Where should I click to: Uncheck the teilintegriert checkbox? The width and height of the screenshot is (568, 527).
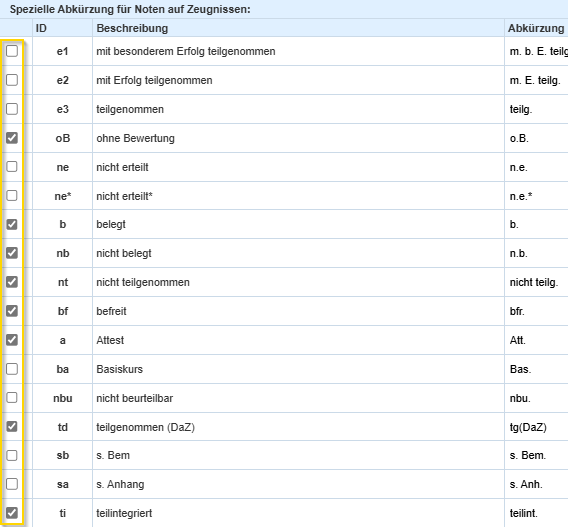[12, 513]
